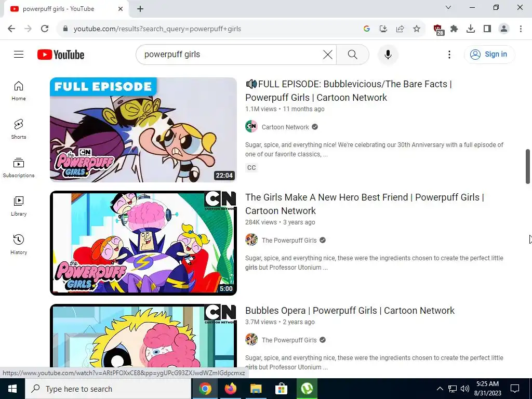Open Subscriptions in the sidebar
This screenshot has height=399, width=532.
pos(19,168)
